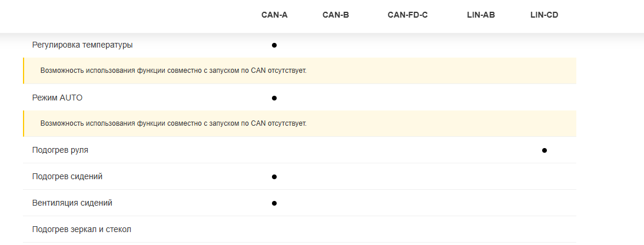The image size is (644, 245).
Task: Click the dot in the Регулировка температуры row
Action: click(x=274, y=45)
